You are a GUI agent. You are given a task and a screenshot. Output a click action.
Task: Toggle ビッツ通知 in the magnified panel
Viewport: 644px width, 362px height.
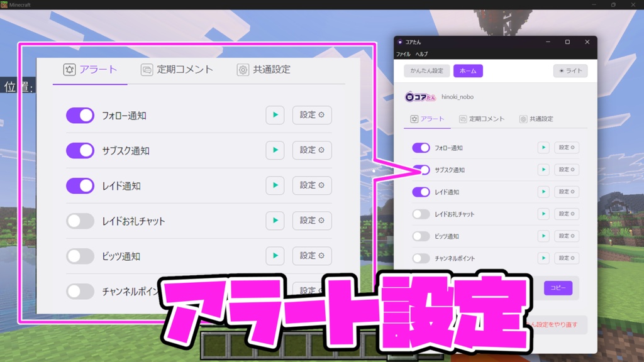pyautogui.click(x=80, y=256)
